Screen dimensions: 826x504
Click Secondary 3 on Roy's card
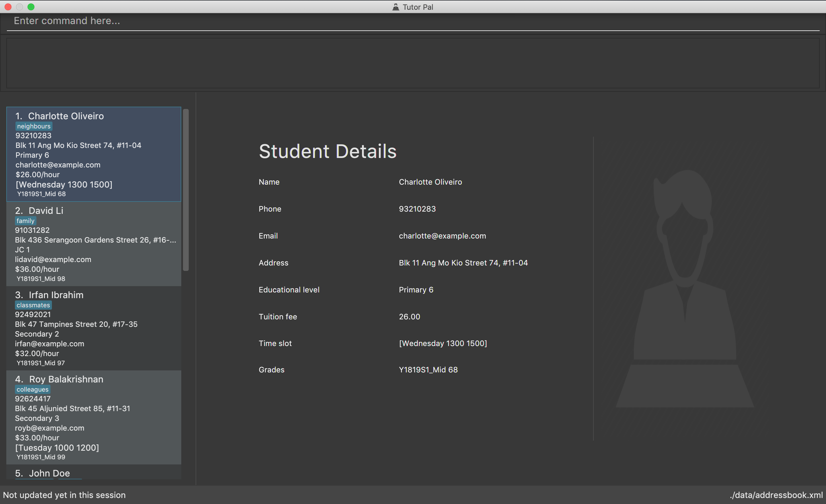click(x=37, y=418)
